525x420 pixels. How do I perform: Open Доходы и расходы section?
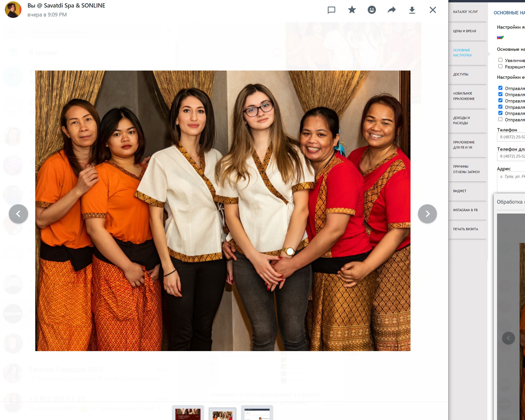click(x=467, y=120)
